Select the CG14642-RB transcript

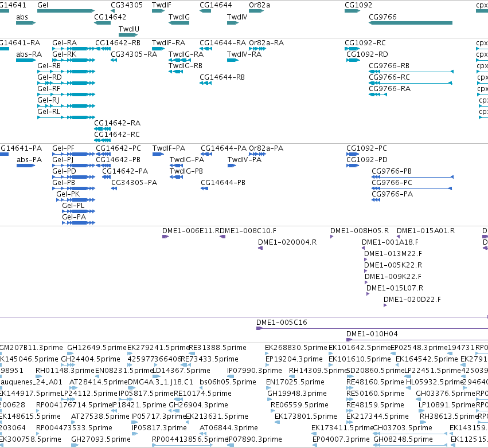[x=103, y=49]
